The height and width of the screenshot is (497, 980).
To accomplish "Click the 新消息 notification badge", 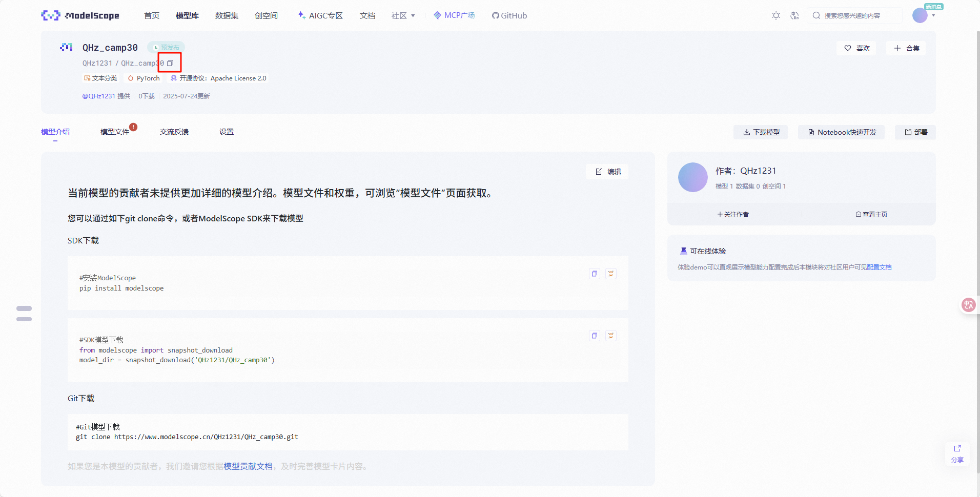I will coord(933,7).
